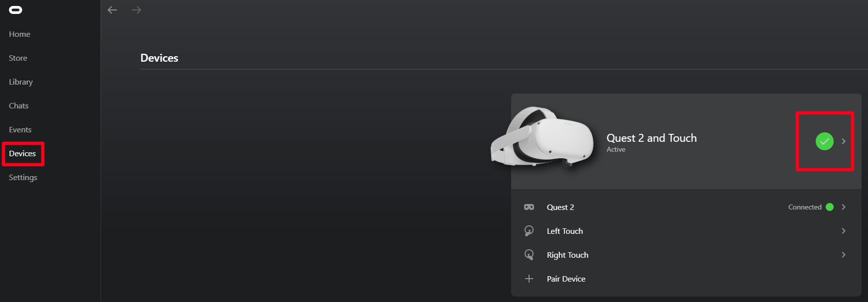868x302 pixels.
Task: Click the forward navigation arrow
Action: coord(136,10)
